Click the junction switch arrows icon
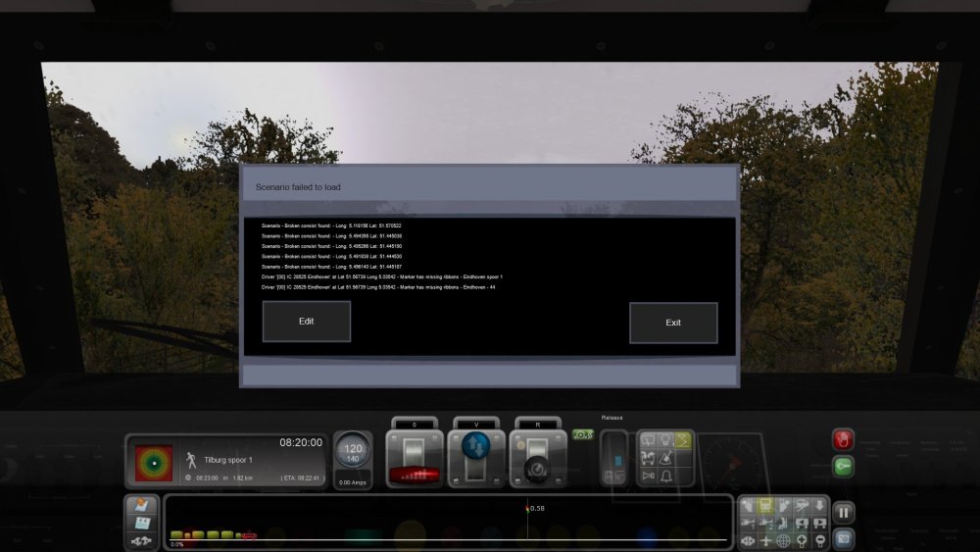 point(140,541)
